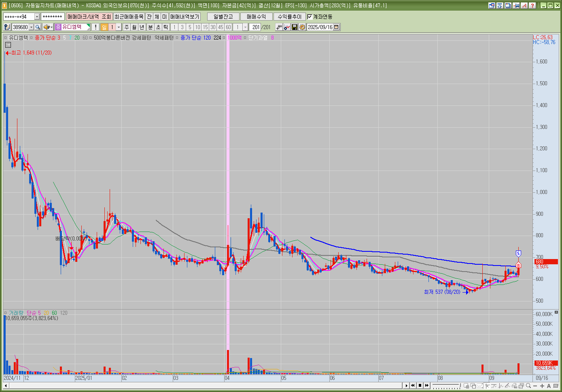Click the dotted line chart icon at bottom
This screenshot has height=392, width=562.
click(480, 386)
